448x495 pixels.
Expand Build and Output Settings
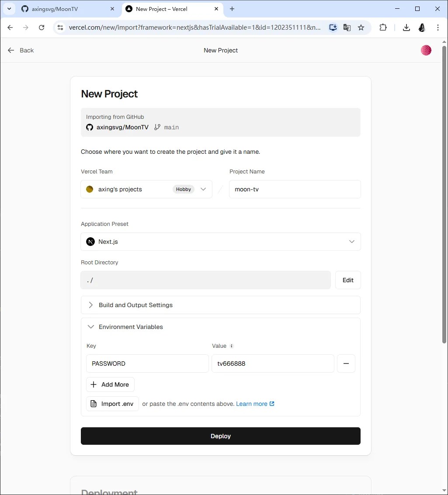tap(221, 305)
